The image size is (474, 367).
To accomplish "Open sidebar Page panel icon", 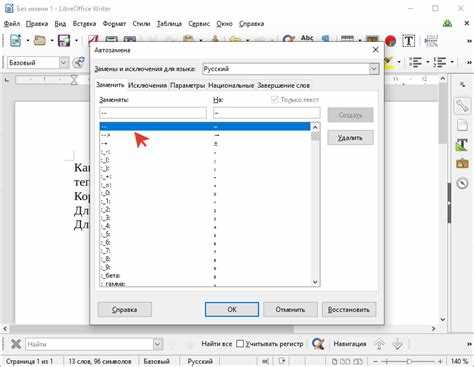I will 462,126.
